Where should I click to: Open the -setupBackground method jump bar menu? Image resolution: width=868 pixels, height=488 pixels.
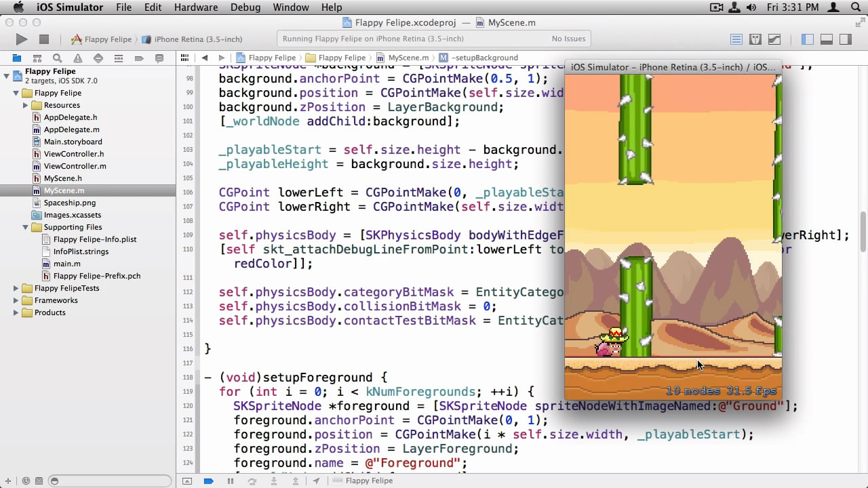click(478, 58)
